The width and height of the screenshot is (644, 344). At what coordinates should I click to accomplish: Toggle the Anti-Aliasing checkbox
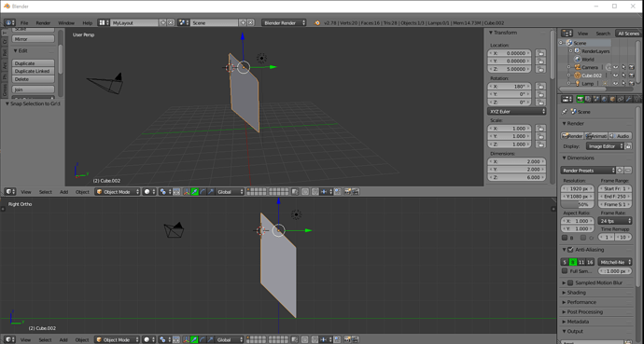tap(570, 249)
